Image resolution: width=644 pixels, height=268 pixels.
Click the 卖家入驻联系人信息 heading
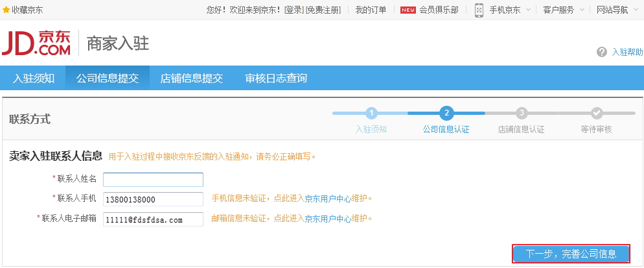click(56, 156)
